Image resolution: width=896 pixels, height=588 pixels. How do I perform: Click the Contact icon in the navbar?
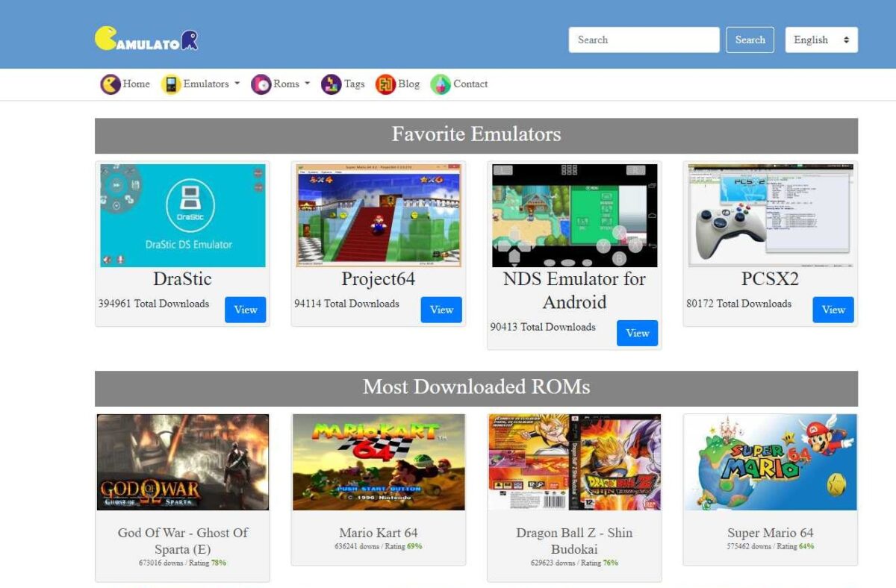(x=439, y=84)
